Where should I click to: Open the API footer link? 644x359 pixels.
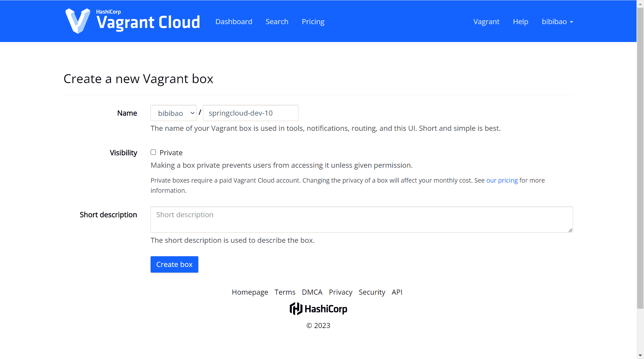click(397, 292)
